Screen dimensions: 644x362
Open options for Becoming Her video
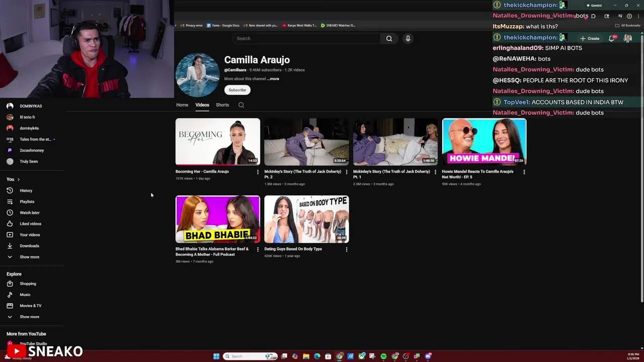pos(258,172)
